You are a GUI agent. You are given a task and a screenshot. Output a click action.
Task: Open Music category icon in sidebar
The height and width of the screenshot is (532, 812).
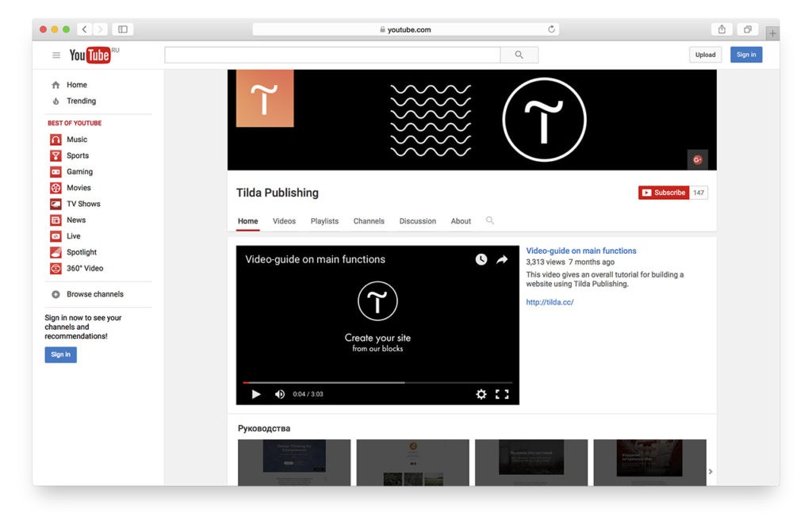click(56, 140)
